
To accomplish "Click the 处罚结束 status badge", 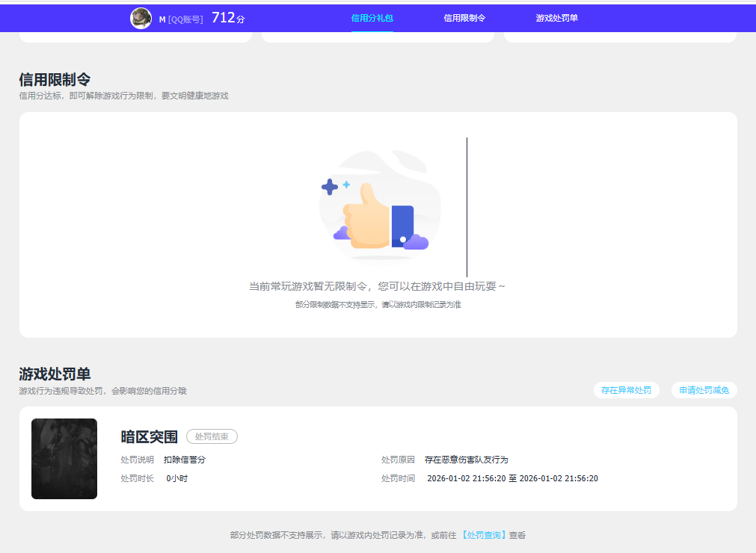I will [211, 436].
